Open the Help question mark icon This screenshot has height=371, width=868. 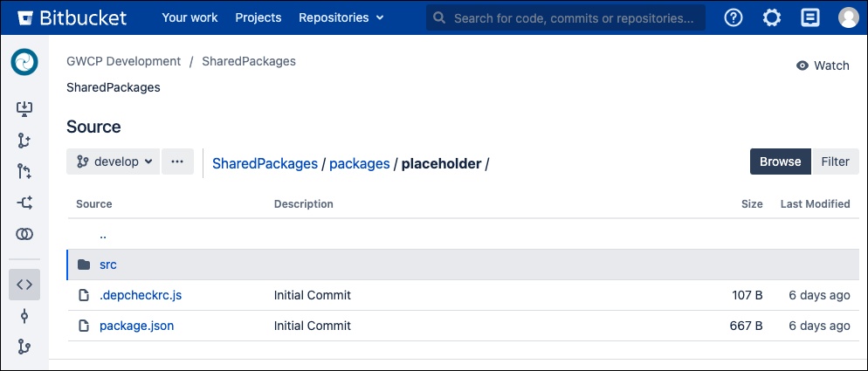point(734,17)
